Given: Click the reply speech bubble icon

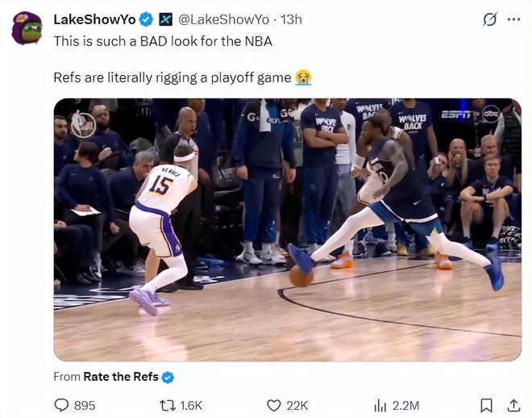Looking at the screenshot, I should [61, 405].
